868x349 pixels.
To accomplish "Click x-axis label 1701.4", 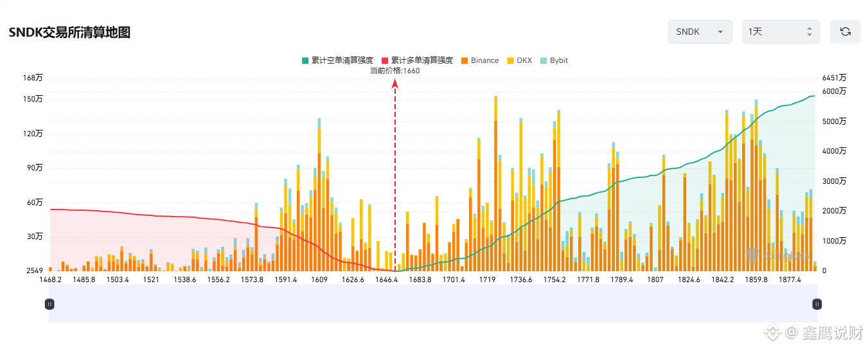I will [x=454, y=280].
